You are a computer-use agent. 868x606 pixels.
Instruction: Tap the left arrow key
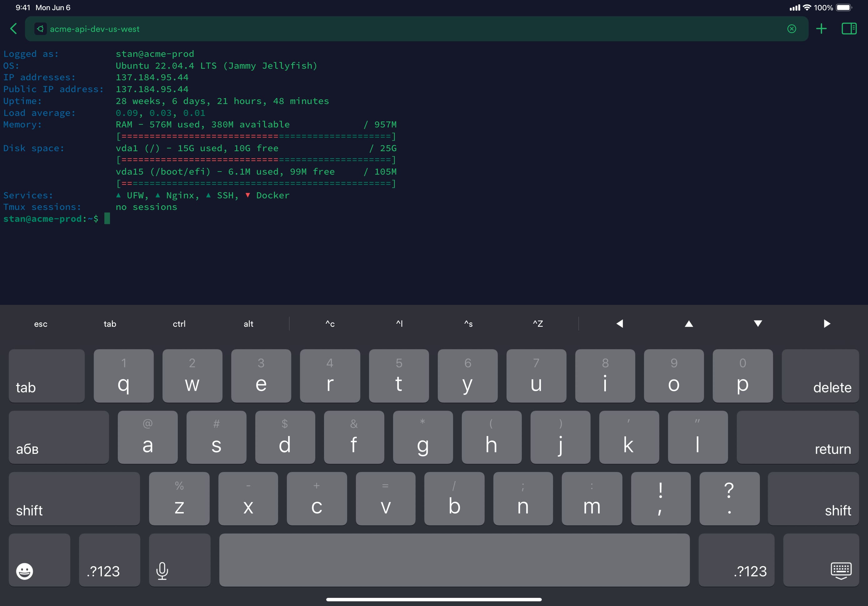pyautogui.click(x=620, y=324)
